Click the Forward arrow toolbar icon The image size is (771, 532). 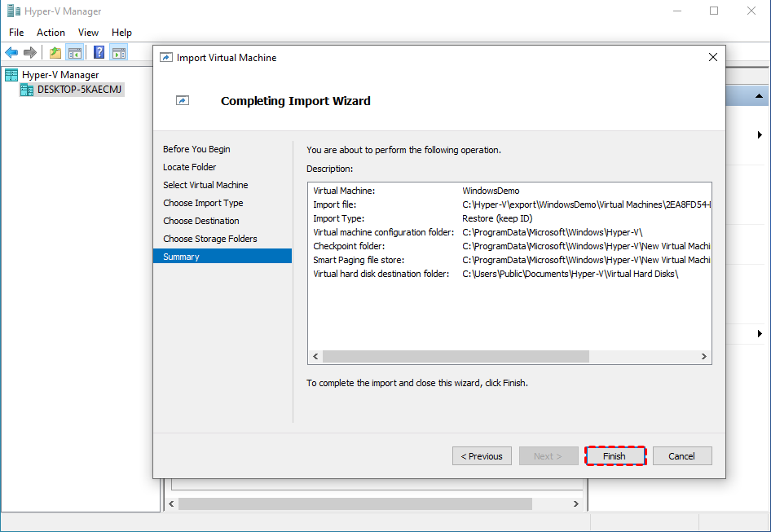click(x=30, y=52)
